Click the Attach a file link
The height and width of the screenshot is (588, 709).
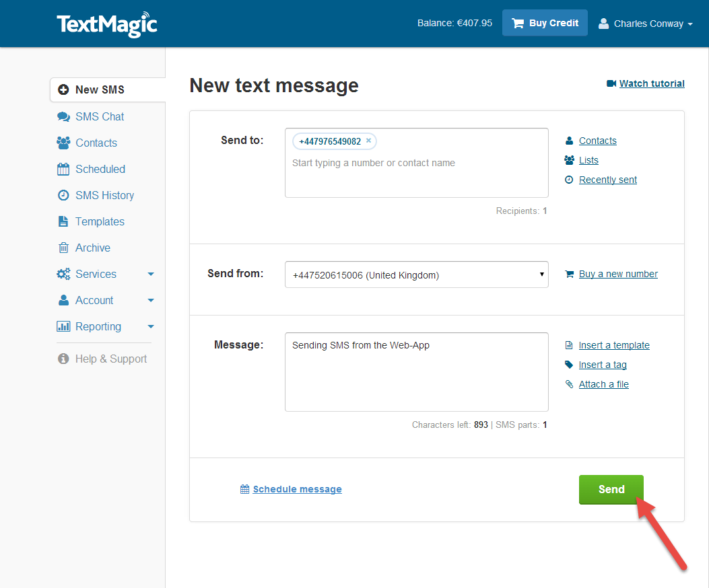[x=604, y=384]
